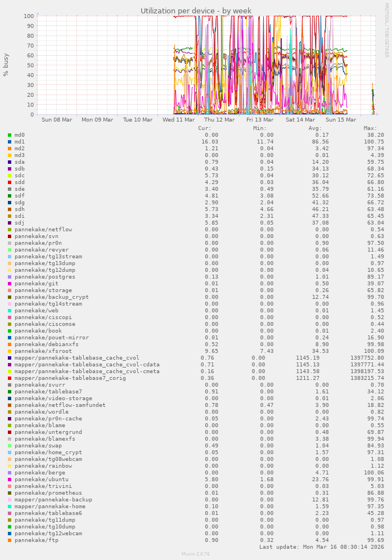Click the pannekake/xfsroot legend swatch
Screen dimensions: 392x560
[10, 351]
